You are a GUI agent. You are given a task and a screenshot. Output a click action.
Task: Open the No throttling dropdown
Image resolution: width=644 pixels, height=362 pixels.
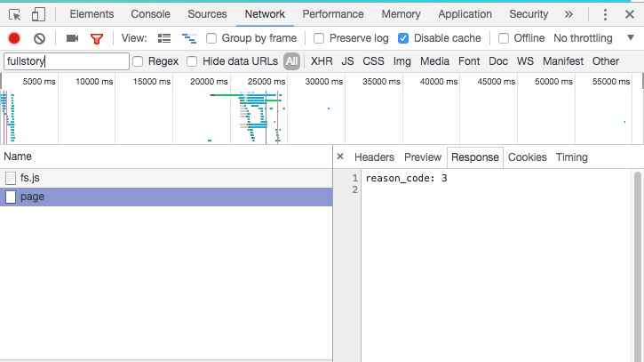pyautogui.click(x=592, y=38)
